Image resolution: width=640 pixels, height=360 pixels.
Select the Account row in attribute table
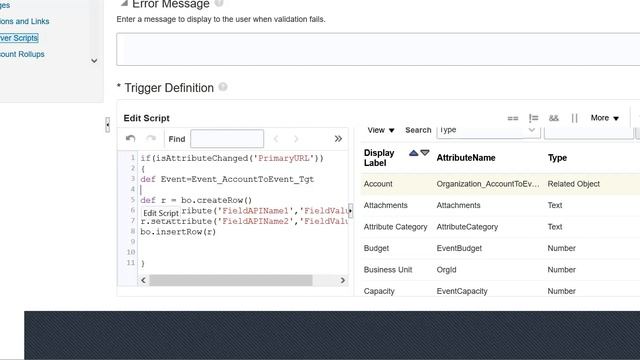pos(500,184)
